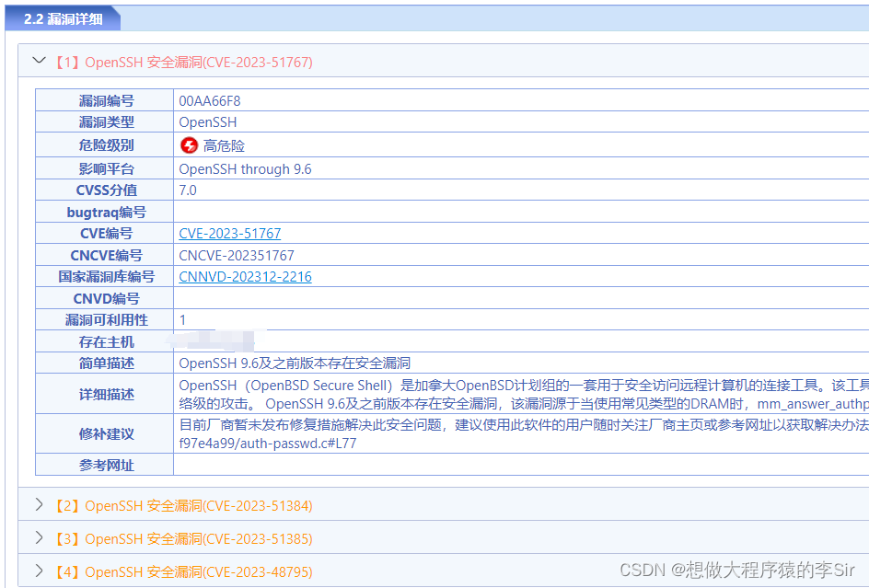
Task: Click the 漏洞可利用性 label cell
Action: click(x=105, y=320)
